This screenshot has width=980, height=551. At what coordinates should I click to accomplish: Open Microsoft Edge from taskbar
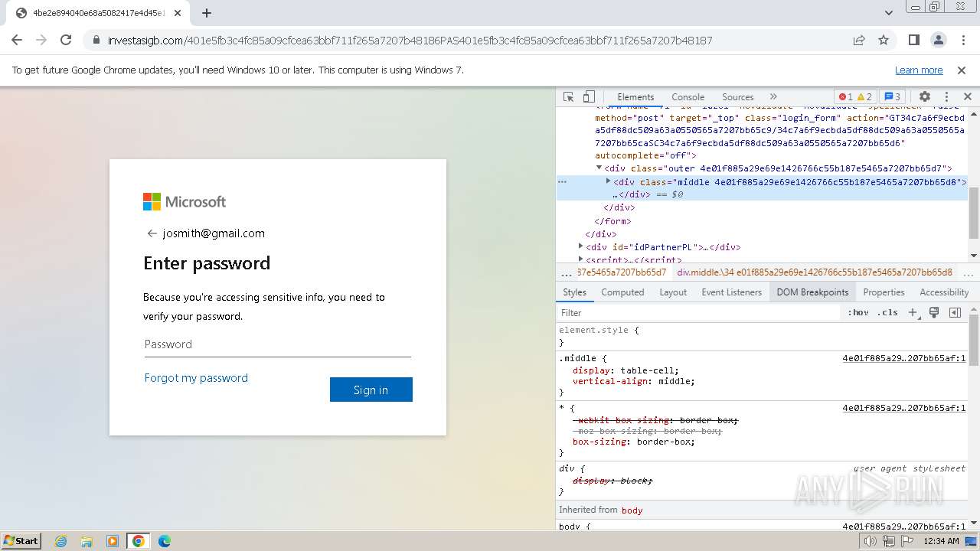pyautogui.click(x=165, y=541)
